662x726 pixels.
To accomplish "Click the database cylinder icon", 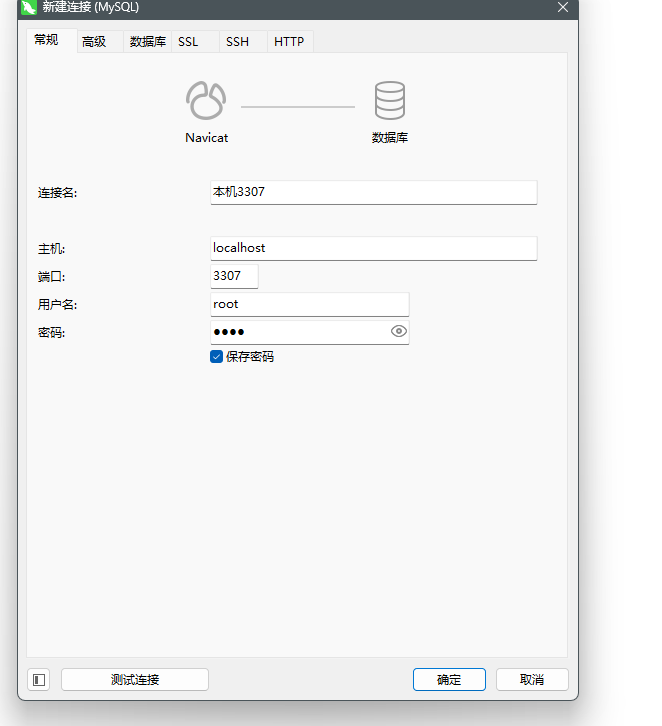I will (390, 102).
